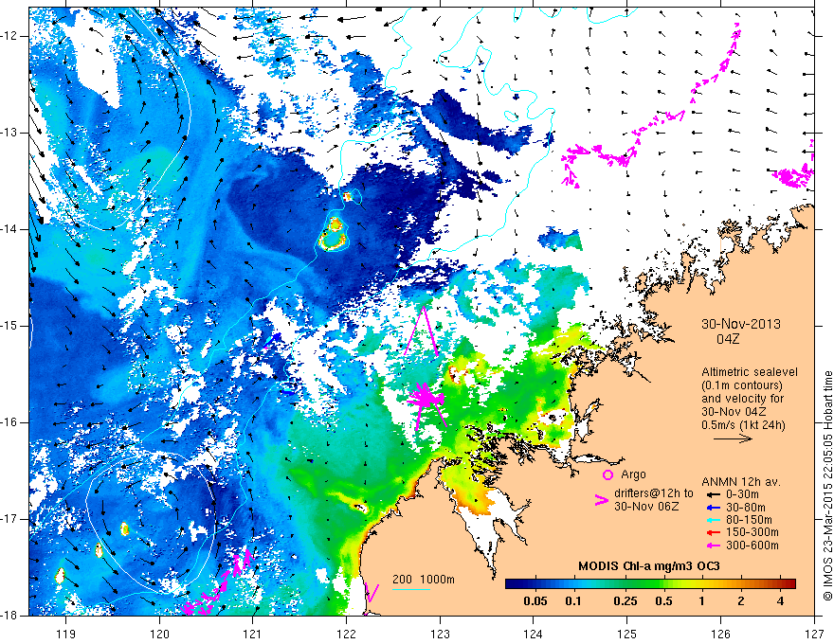
Task: Click the '0.5' color bar tick label
Action: (663, 601)
